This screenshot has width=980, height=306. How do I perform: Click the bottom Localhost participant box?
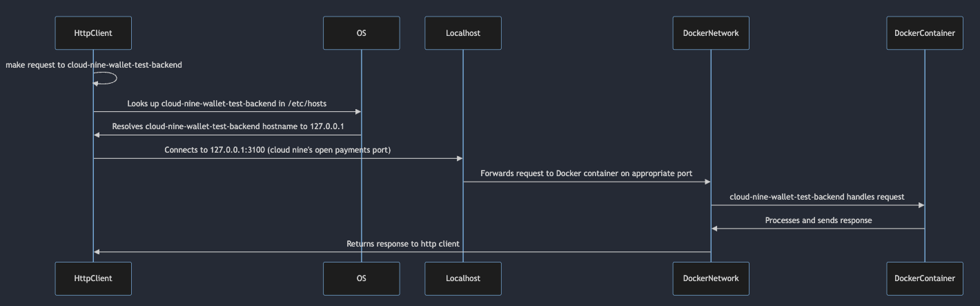coord(462,278)
